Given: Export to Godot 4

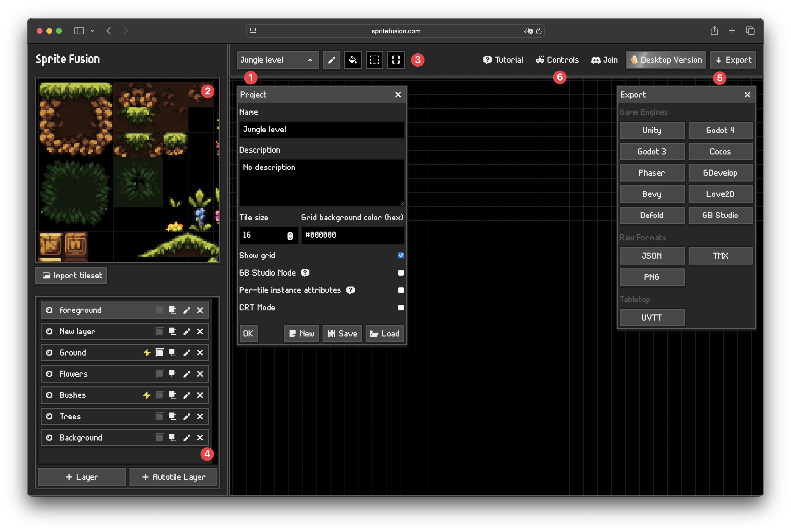Looking at the screenshot, I should click(x=720, y=130).
